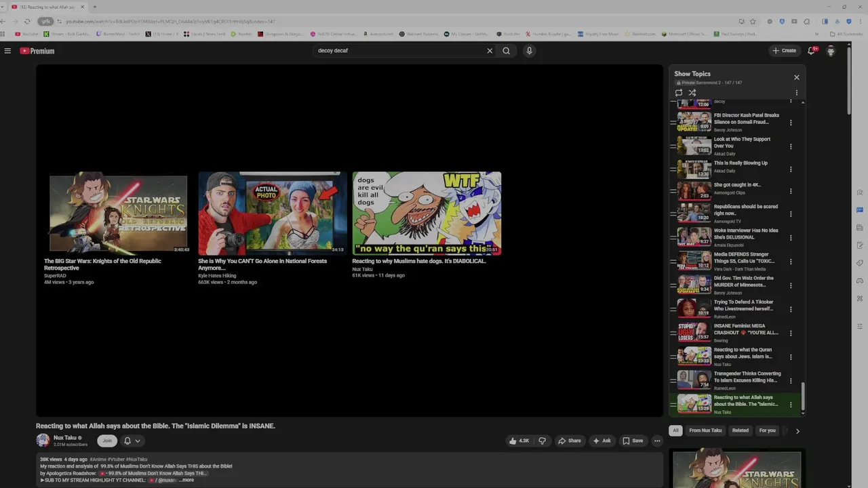This screenshot has width=868, height=488.
Task: Toggle playlist loop
Action: [679, 93]
